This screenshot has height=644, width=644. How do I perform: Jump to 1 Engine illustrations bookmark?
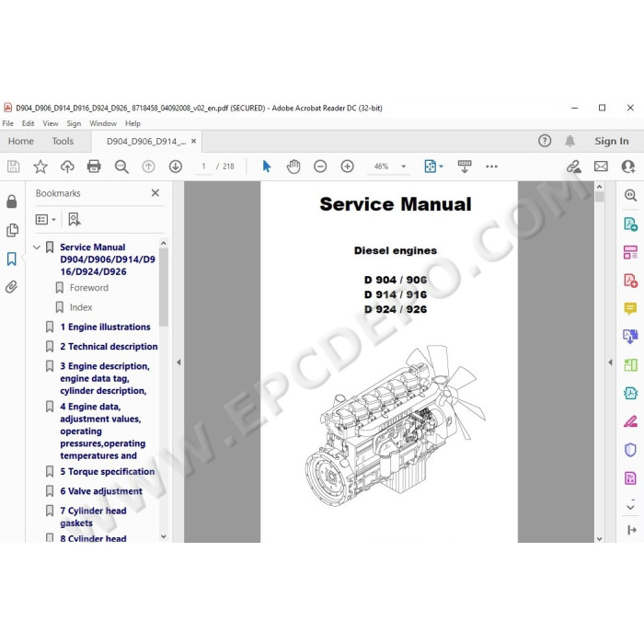105,327
